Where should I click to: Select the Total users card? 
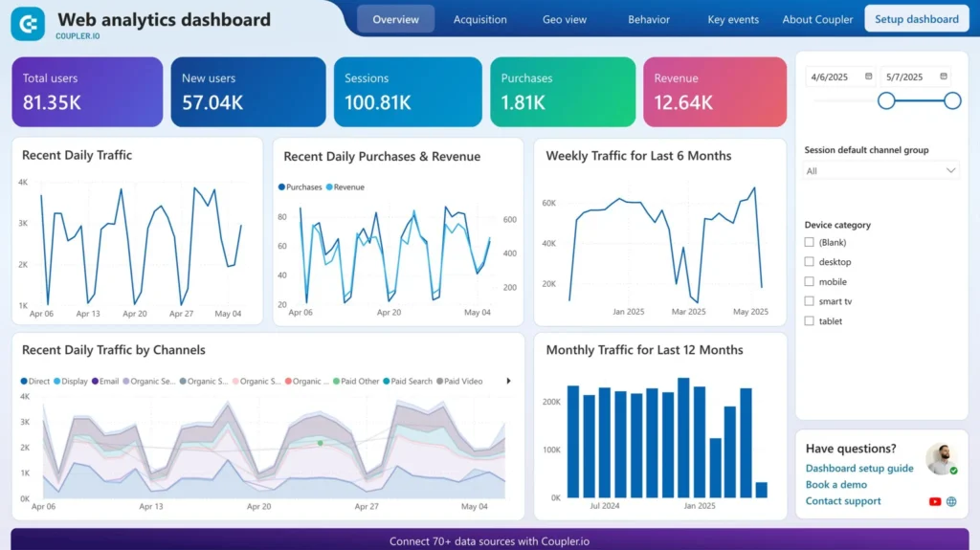pos(87,92)
